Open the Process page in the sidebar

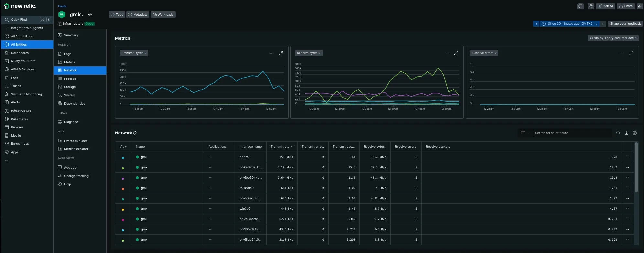pyautogui.click(x=70, y=79)
